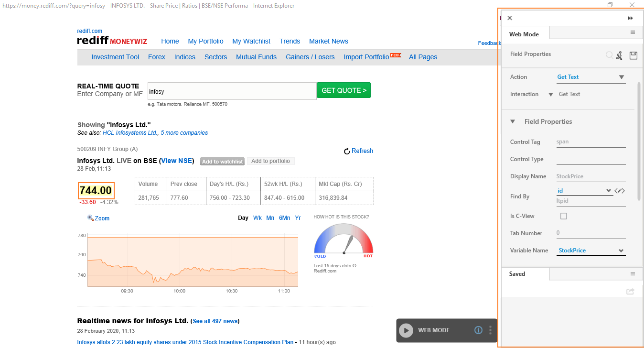This screenshot has height=348, width=644.
Task: Select the Wk chart range
Action: [258, 218]
